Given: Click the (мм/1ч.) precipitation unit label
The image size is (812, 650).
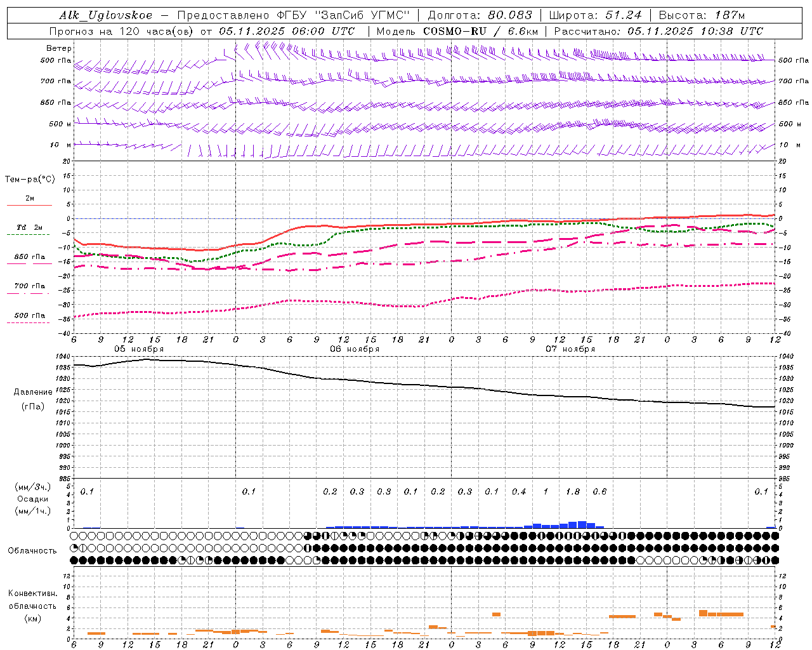Looking at the screenshot, I should click(32, 511).
